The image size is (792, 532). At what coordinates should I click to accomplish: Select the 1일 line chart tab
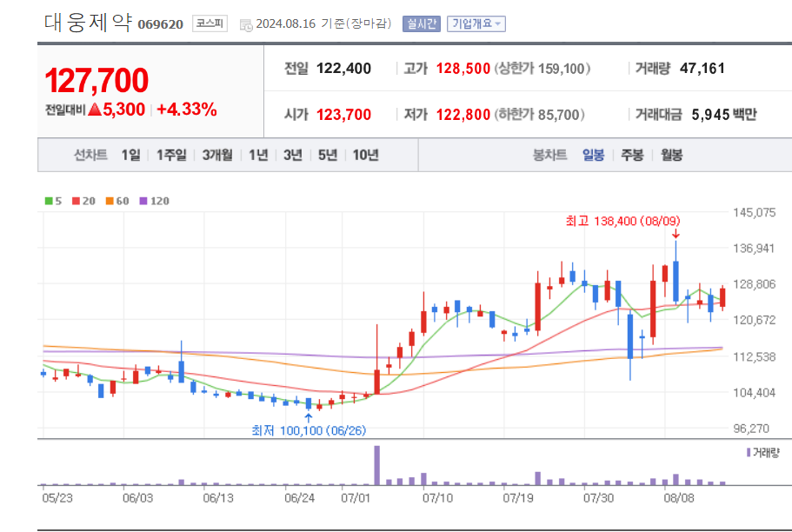(130, 155)
